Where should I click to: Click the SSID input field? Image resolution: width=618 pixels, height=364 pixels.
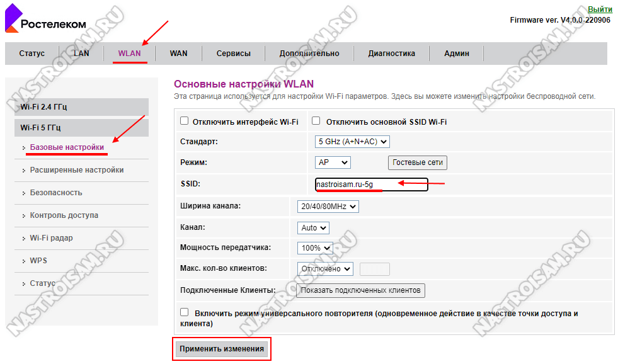371,185
